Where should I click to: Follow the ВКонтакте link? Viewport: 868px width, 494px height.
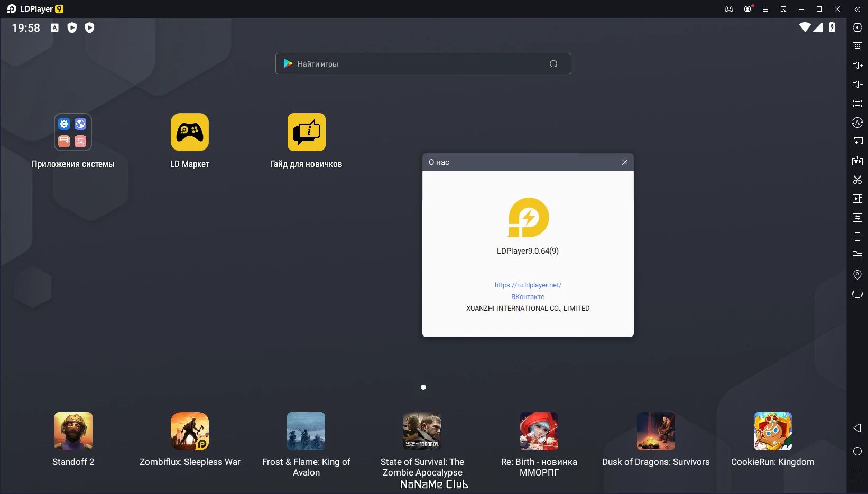[x=528, y=296]
